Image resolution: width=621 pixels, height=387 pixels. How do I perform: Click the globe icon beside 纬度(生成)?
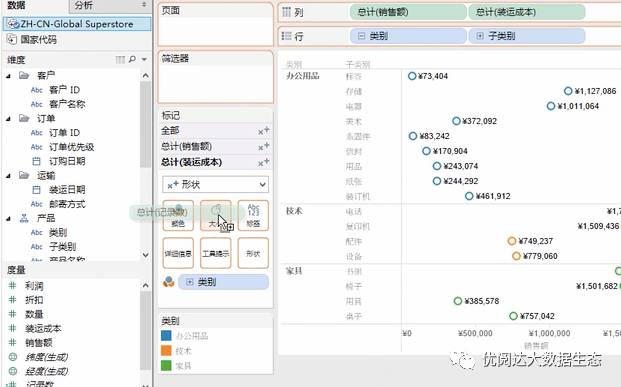pos(13,357)
